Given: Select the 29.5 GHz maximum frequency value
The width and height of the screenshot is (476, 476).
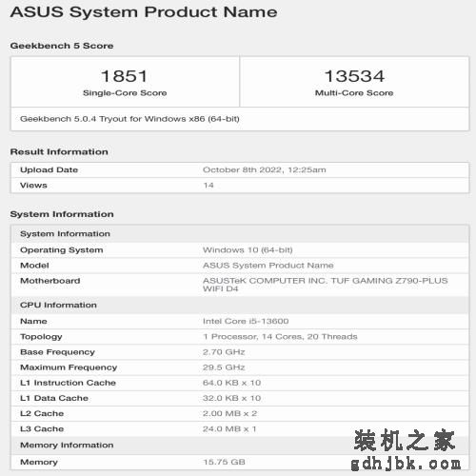Looking at the screenshot, I should pos(224,367).
